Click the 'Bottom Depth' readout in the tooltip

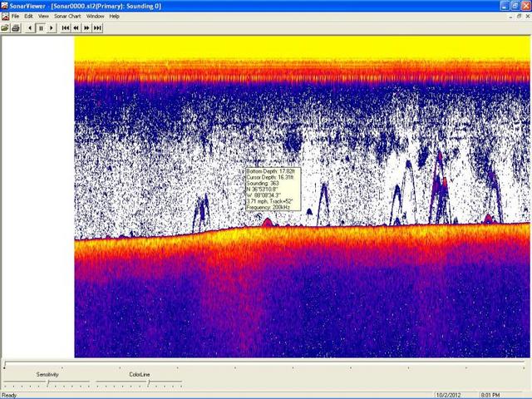[x=270, y=171]
